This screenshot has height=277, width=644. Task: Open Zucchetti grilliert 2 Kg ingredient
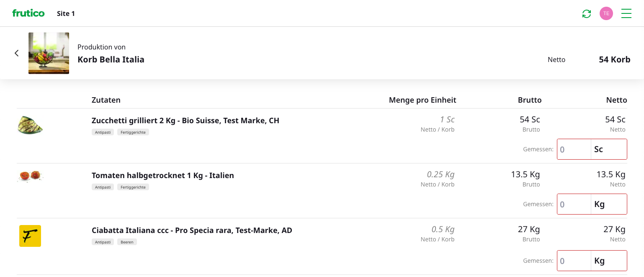(185, 121)
